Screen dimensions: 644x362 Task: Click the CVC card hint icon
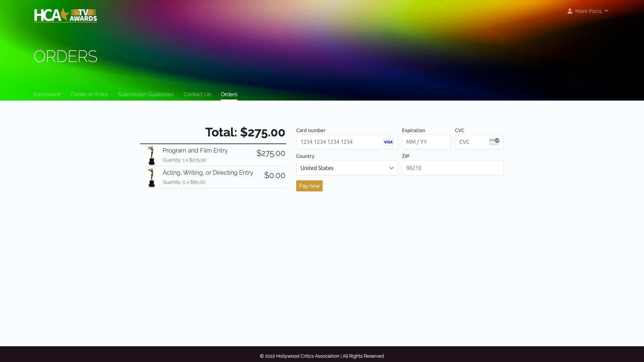pos(494,141)
